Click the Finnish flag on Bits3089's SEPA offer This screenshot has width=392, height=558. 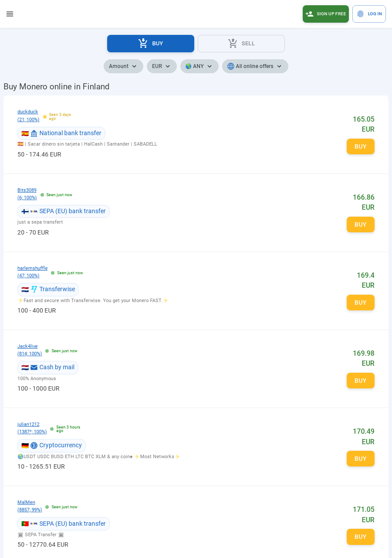pos(25,211)
